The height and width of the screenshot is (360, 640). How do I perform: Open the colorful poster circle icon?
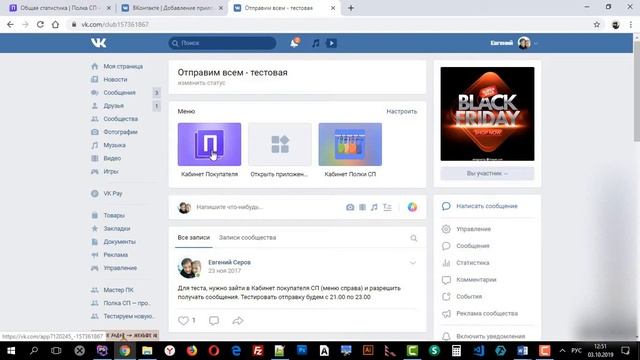[412, 207]
